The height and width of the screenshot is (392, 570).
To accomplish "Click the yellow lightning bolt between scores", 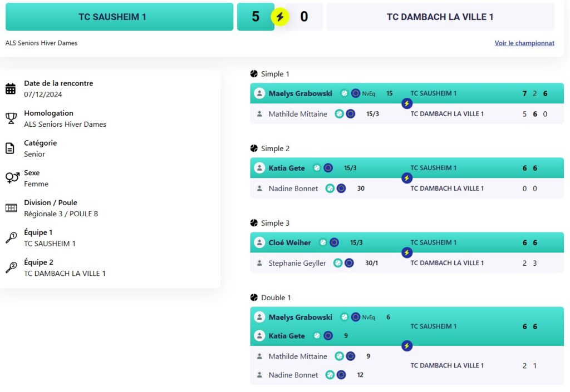I will pos(279,17).
